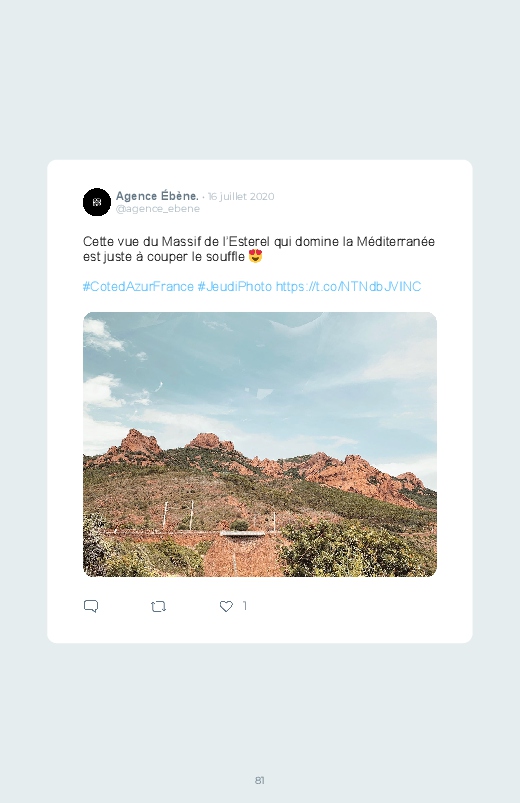Click the text 'Cette vue du Massif de l'Esterel'
This screenshot has height=803, width=520.
[x=177, y=241]
